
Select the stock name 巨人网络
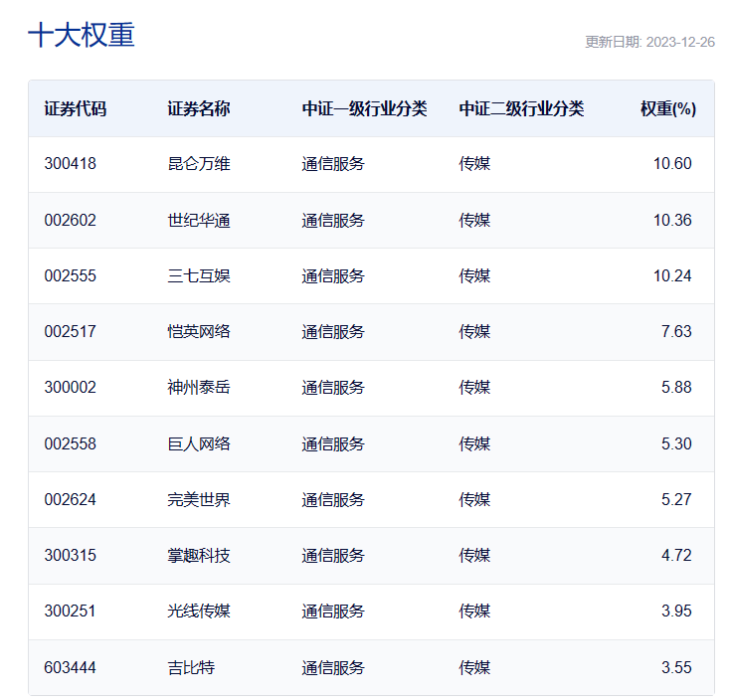[x=199, y=444]
